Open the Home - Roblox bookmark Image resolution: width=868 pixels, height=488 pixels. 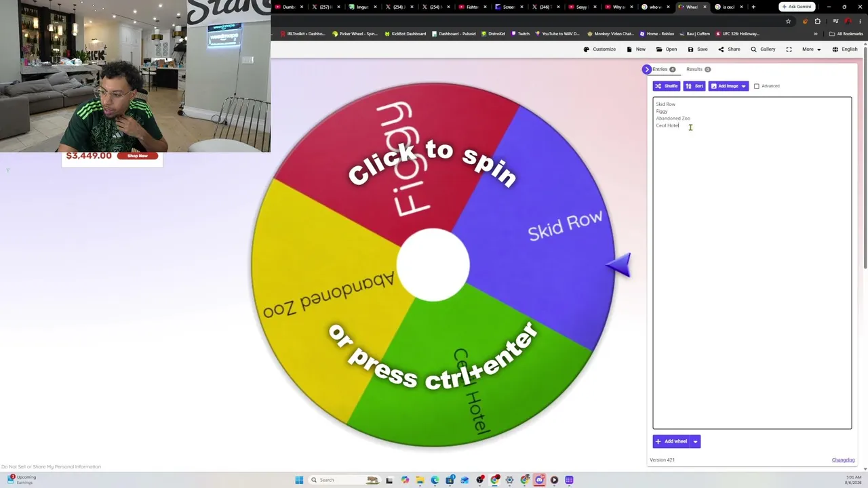(656, 34)
